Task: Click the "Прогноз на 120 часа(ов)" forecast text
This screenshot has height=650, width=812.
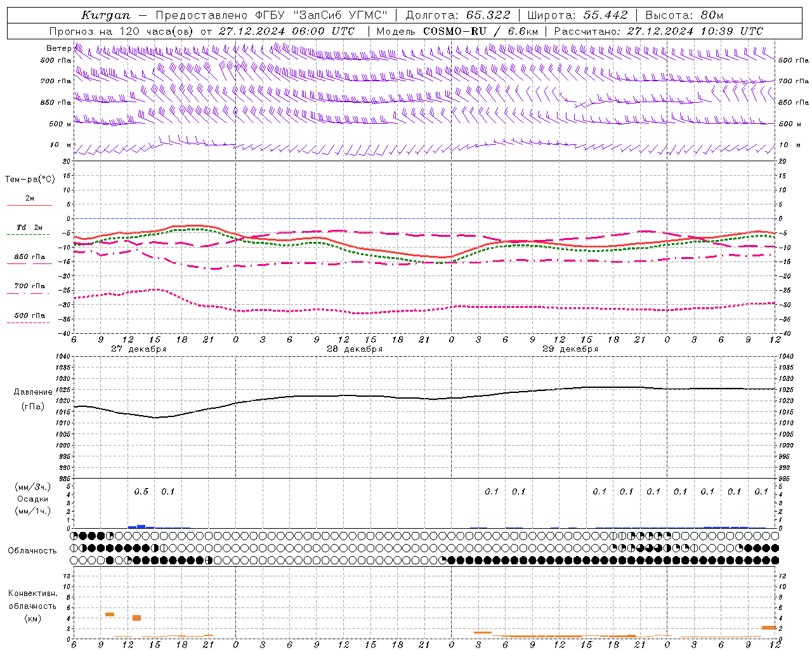Action: click(122, 31)
